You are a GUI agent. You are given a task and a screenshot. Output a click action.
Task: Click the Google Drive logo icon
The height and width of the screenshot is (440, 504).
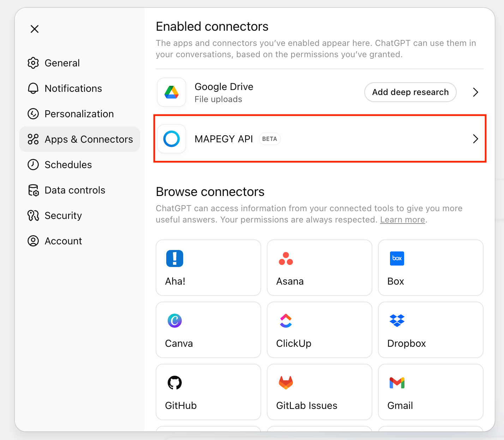pos(172,92)
